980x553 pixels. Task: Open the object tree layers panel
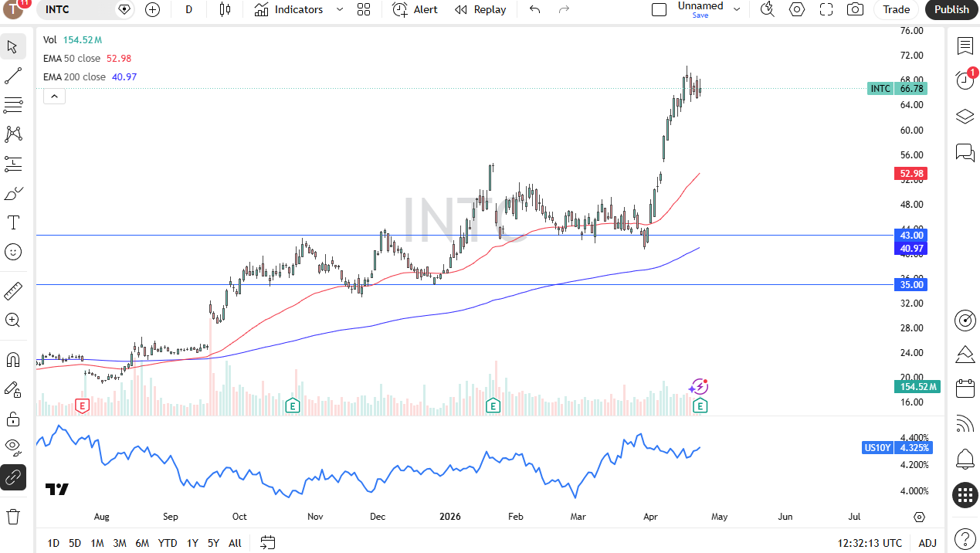tap(965, 117)
